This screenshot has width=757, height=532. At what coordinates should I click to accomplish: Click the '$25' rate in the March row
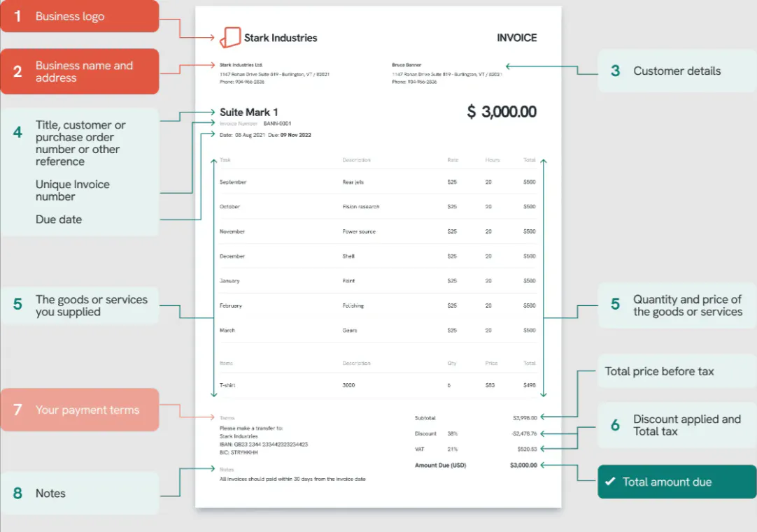click(452, 331)
